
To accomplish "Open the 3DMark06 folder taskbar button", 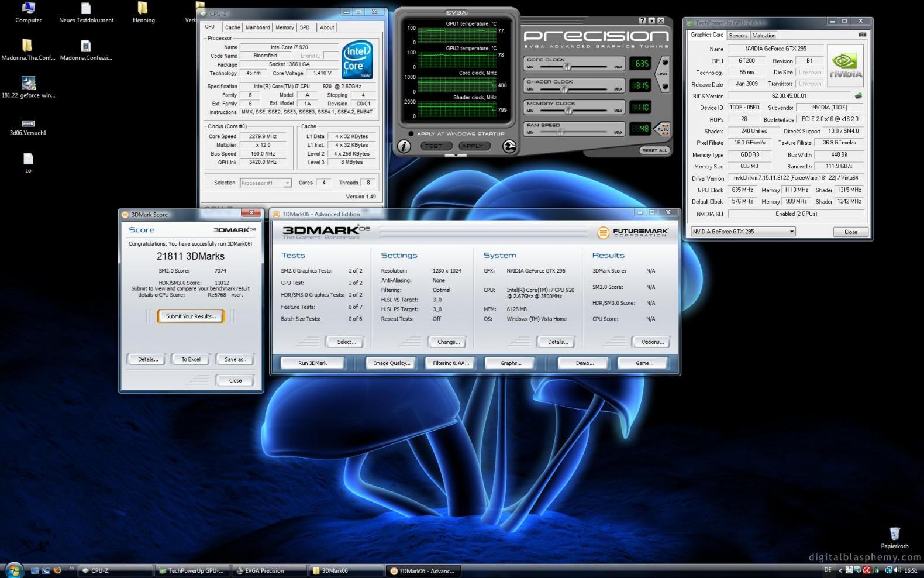I will [x=345, y=570].
